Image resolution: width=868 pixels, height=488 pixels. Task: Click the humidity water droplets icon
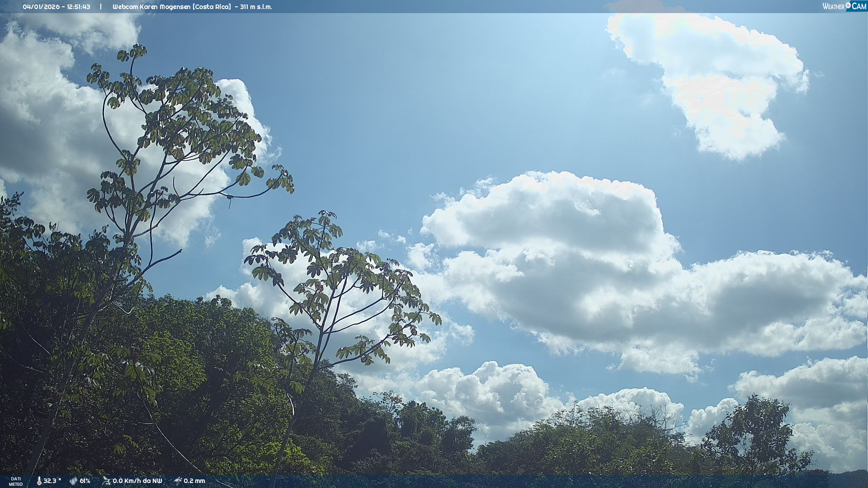tap(73, 481)
